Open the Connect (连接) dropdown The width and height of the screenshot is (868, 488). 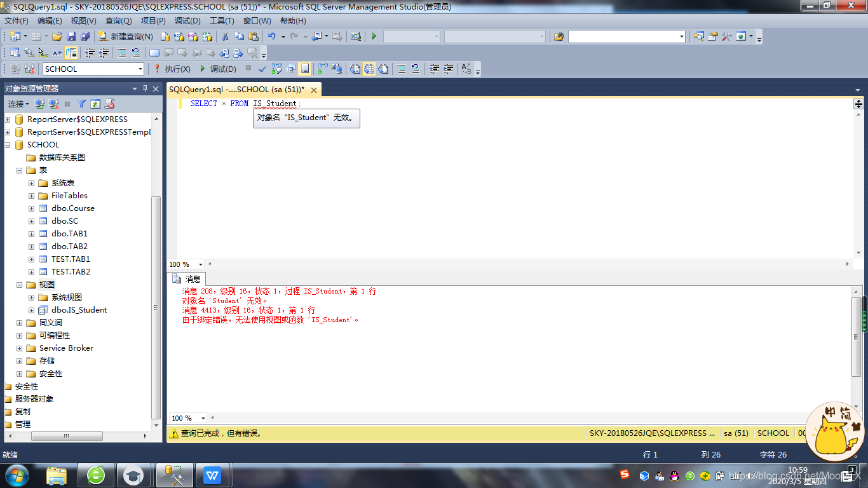(x=18, y=104)
